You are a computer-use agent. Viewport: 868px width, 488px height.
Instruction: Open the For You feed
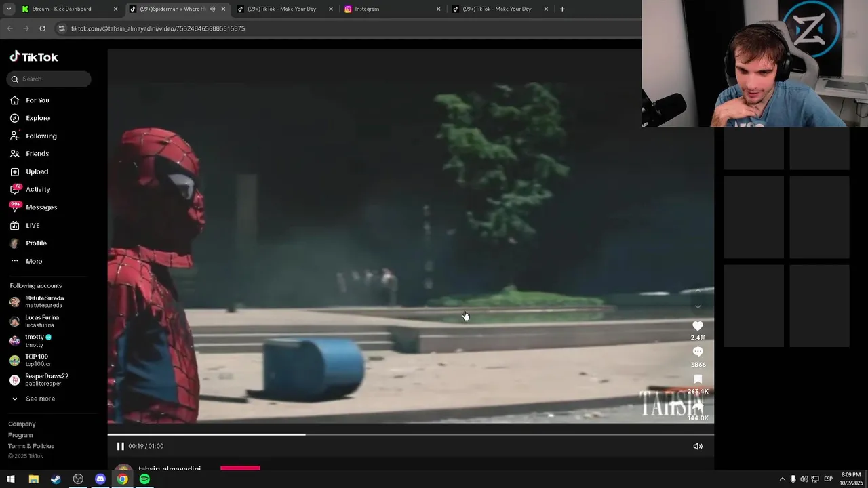[x=37, y=100]
